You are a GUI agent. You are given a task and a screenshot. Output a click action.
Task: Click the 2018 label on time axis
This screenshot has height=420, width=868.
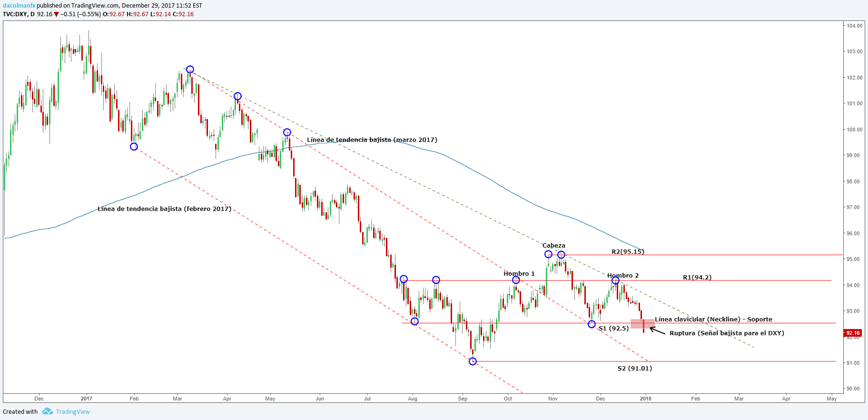[x=646, y=399]
